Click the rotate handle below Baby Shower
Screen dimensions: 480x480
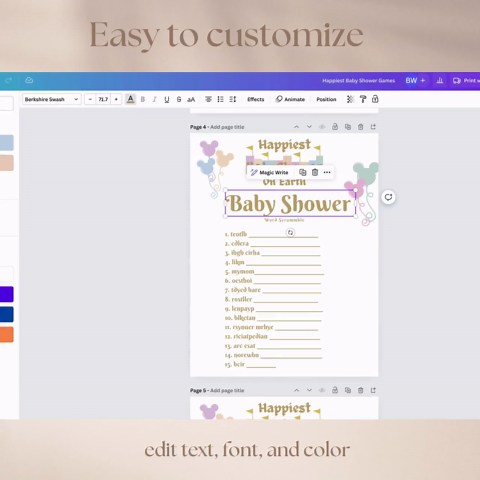(x=290, y=233)
